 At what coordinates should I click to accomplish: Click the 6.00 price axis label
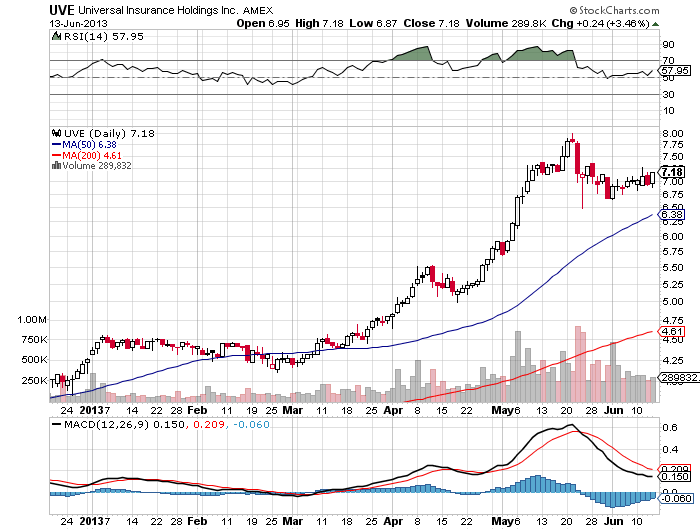673,237
